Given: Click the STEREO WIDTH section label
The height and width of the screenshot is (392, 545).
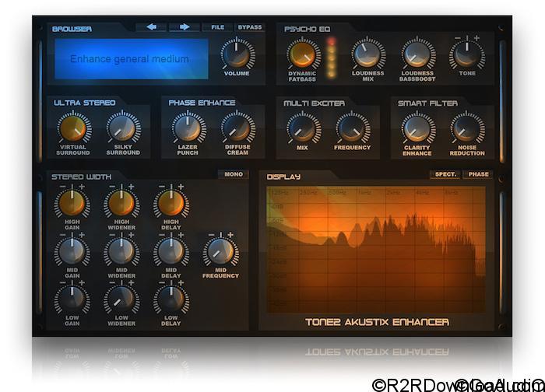Looking at the screenshot, I should [82, 177].
